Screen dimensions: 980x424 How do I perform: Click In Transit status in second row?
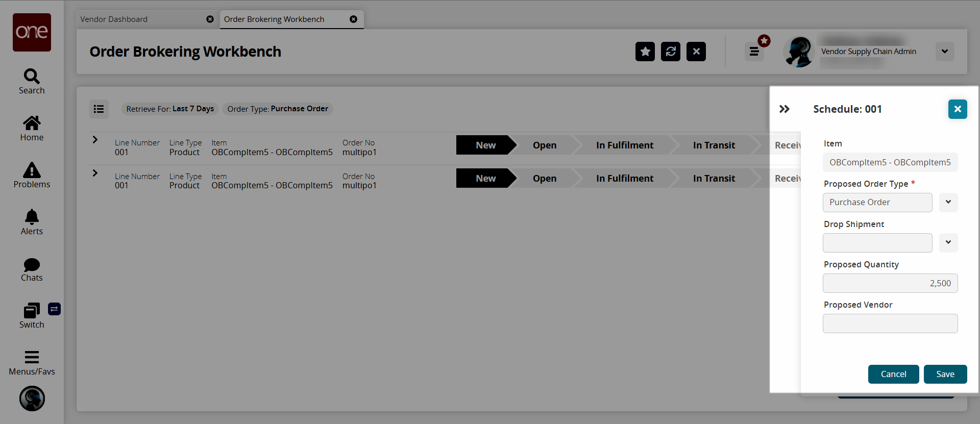tap(714, 179)
